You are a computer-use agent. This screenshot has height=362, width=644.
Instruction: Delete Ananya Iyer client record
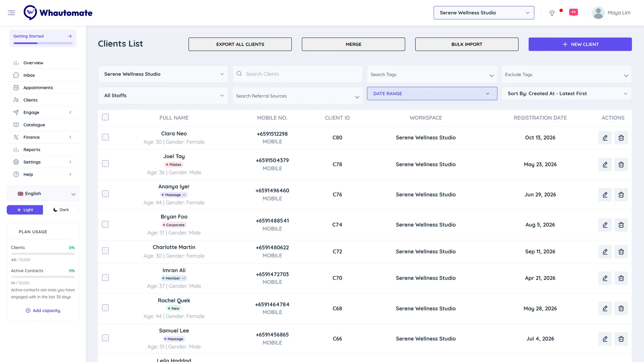pos(621,195)
